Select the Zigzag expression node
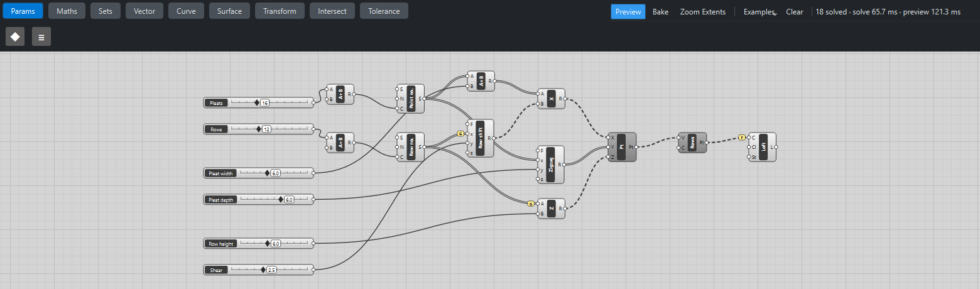The image size is (980, 289). coord(550,165)
